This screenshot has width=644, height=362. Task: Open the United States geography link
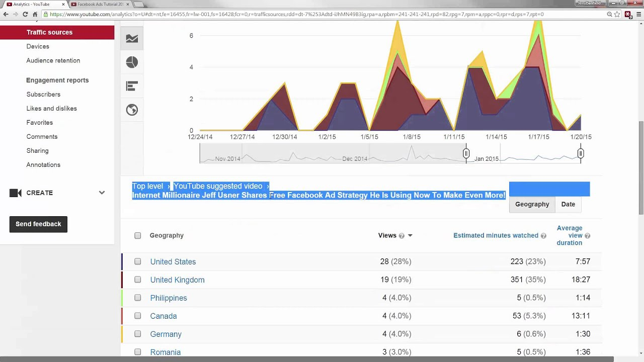[x=173, y=262]
